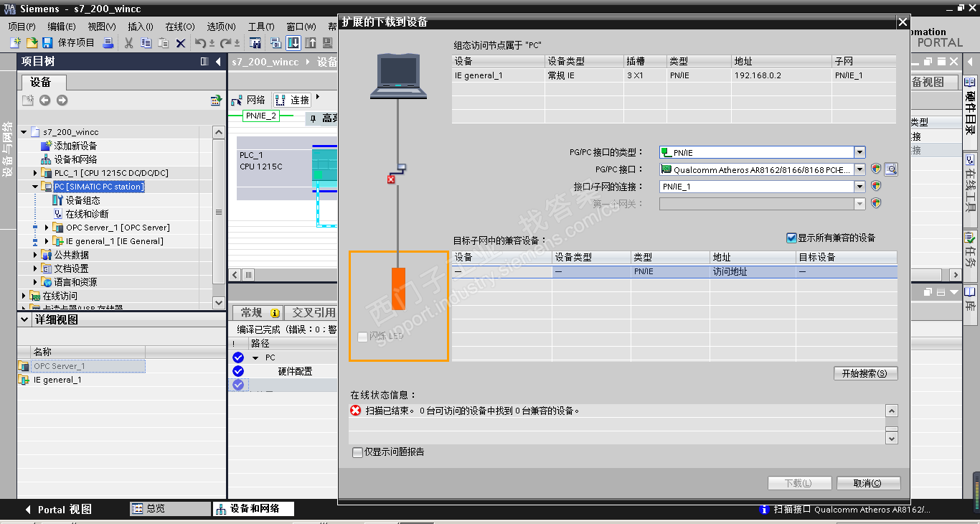The image size is (980, 524).
Task: Open the 项目(P) menu
Action: [x=22, y=27]
